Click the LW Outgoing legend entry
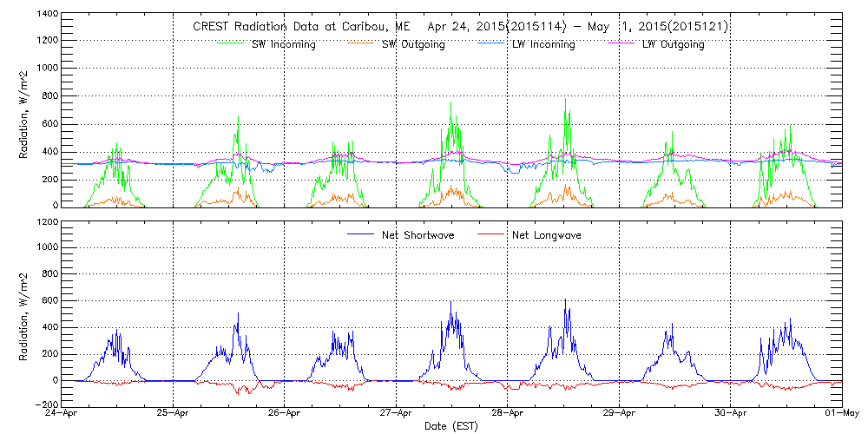This screenshot has height=434, width=868. click(673, 44)
